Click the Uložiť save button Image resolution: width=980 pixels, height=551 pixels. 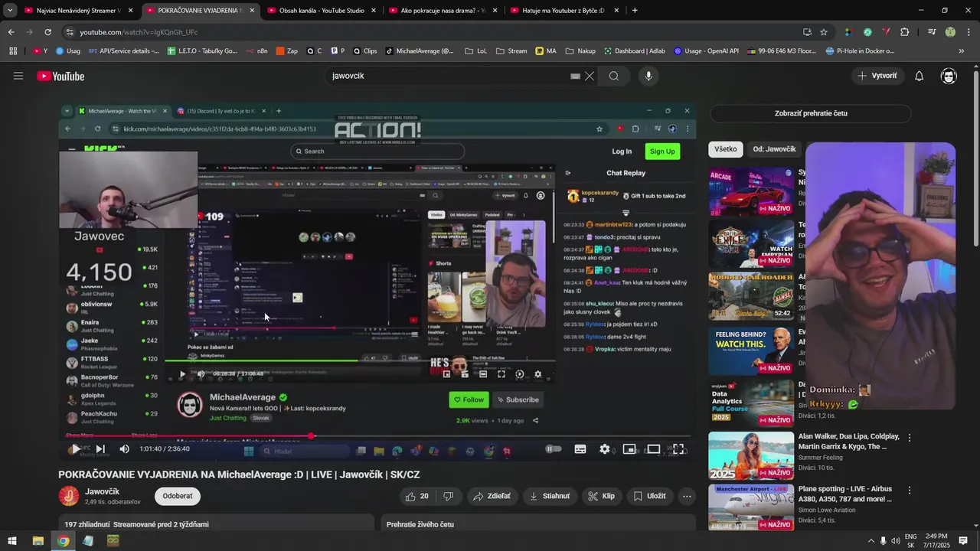(649, 496)
